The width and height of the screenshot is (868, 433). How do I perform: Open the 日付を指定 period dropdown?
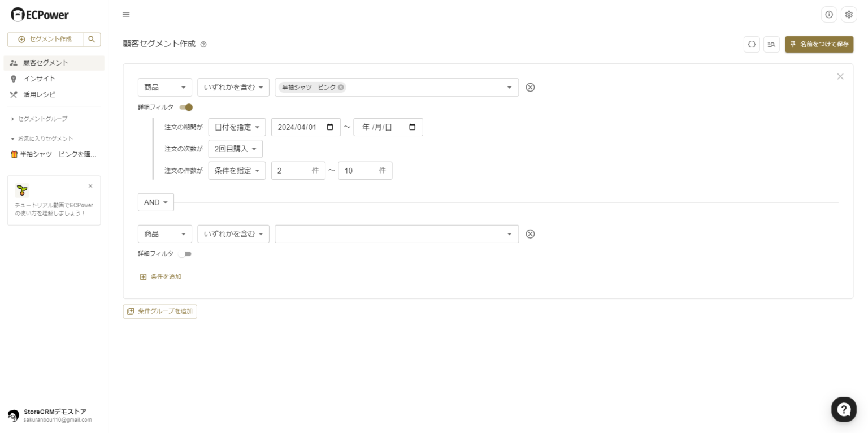(x=237, y=127)
